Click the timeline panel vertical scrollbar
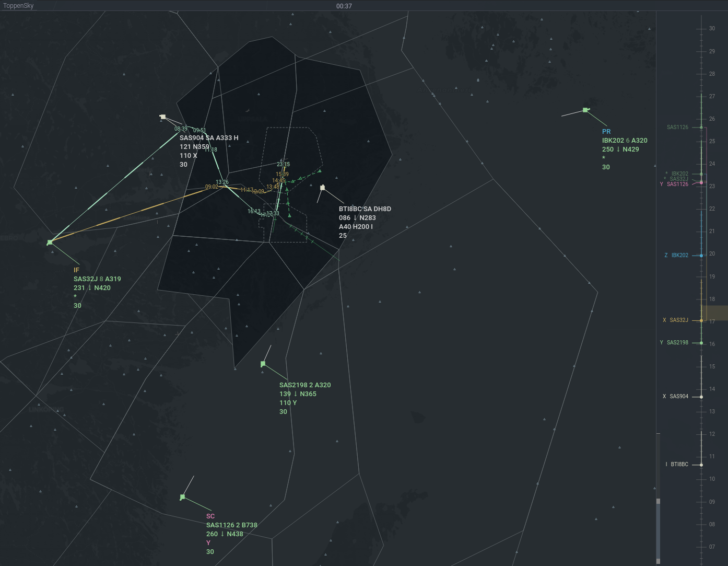 [x=658, y=528]
